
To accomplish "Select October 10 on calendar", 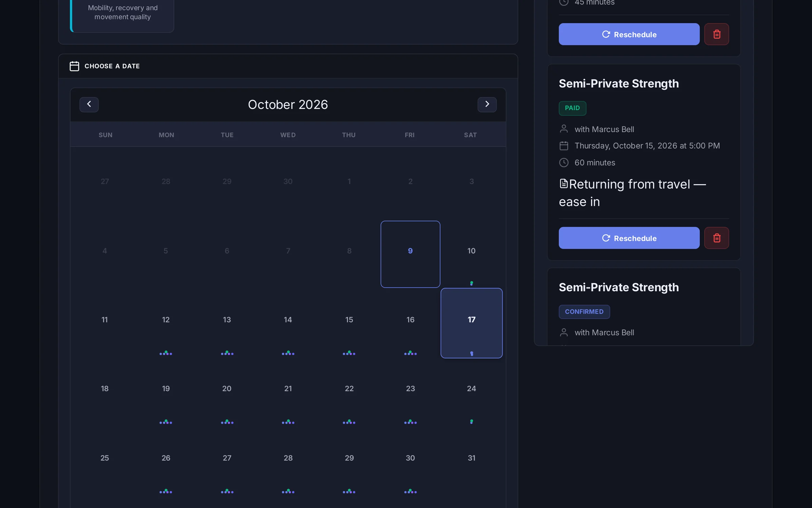I will click(x=471, y=254).
